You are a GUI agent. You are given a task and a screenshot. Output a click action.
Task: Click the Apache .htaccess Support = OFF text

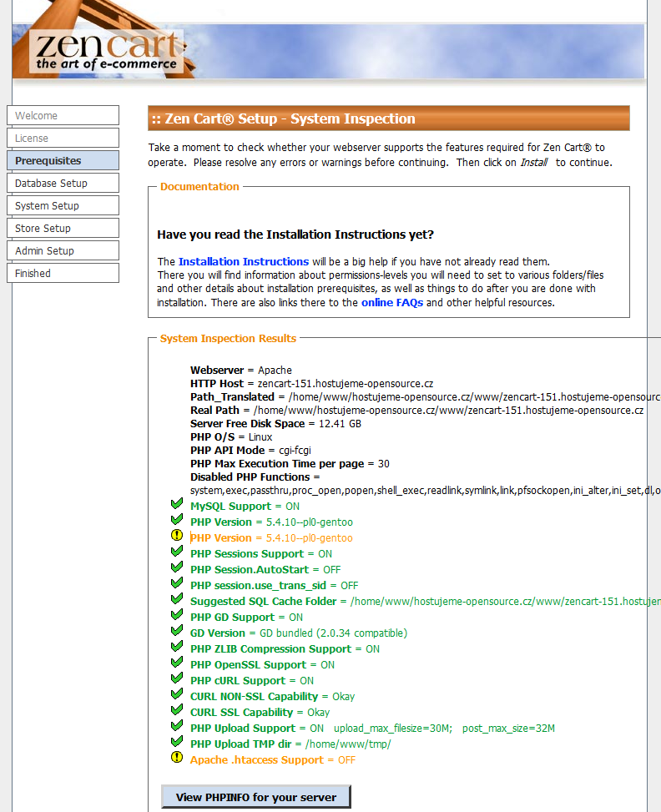(272, 760)
